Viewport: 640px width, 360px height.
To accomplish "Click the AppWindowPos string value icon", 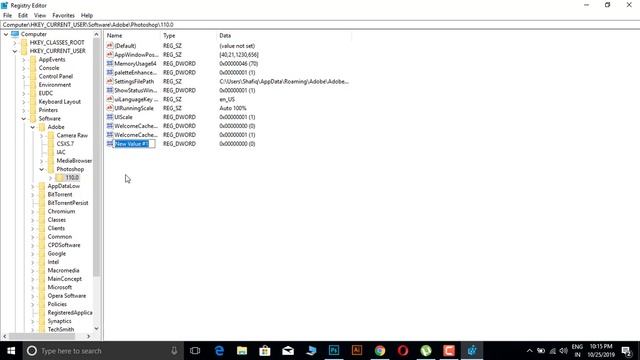I will click(x=110, y=55).
